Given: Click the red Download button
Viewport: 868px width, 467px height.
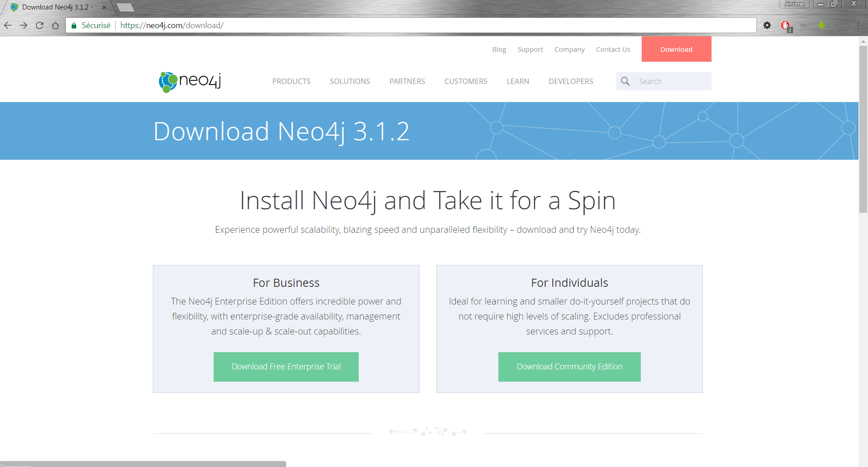Looking at the screenshot, I should pos(676,49).
